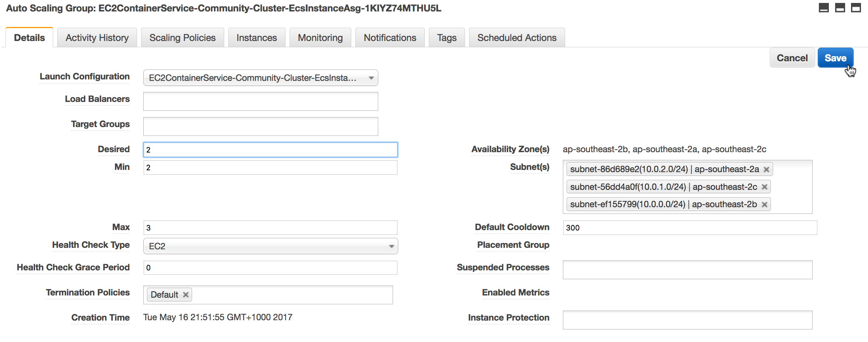This screenshot has width=868, height=342.
Task: Focus the Max instances field
Action: [x=270, y=228]
